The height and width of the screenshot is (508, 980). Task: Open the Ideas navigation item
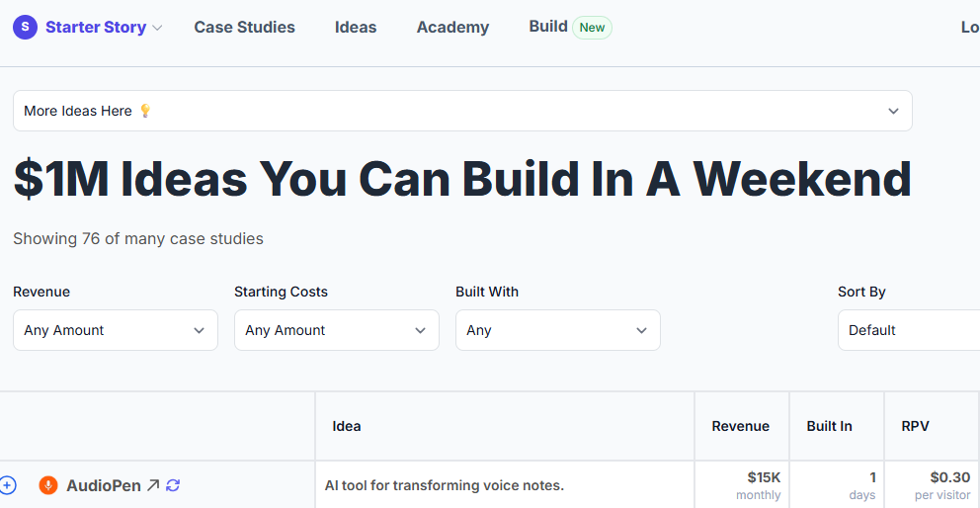point(356,28)
